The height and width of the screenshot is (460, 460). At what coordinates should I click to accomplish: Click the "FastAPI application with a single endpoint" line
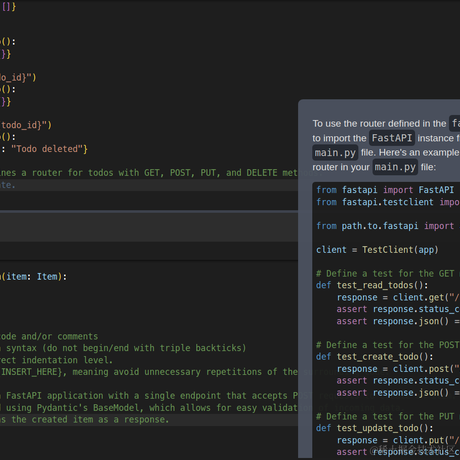(149, 396)
